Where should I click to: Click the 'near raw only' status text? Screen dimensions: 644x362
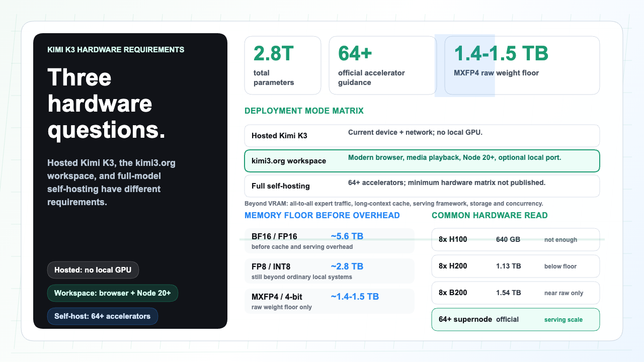point(564,293)
